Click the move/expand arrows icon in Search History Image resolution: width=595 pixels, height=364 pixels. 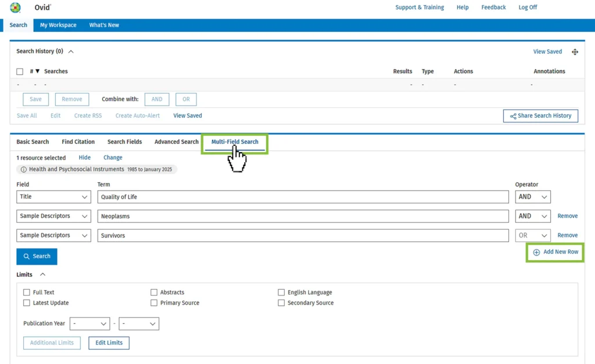575,52
